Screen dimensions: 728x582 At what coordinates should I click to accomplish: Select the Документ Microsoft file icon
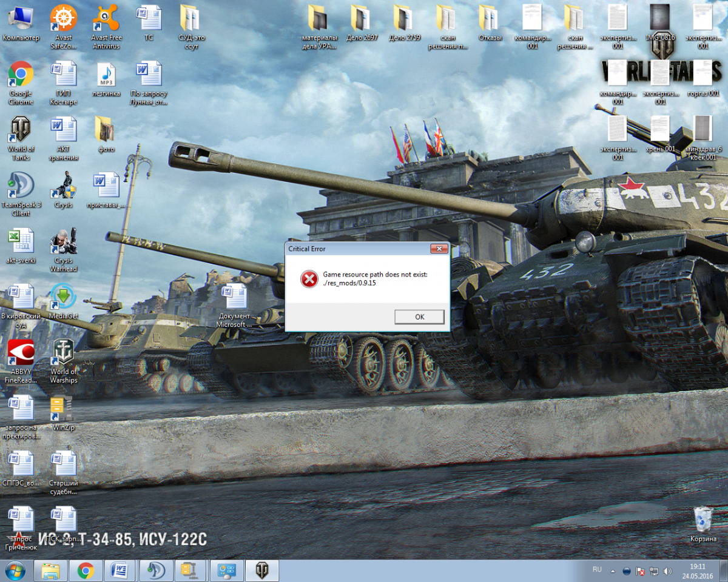pyautogui.click(x=234, y=306)
